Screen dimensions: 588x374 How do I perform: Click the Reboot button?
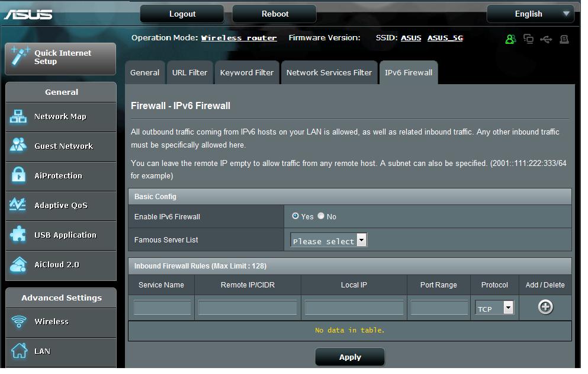[x=275, y=14]
